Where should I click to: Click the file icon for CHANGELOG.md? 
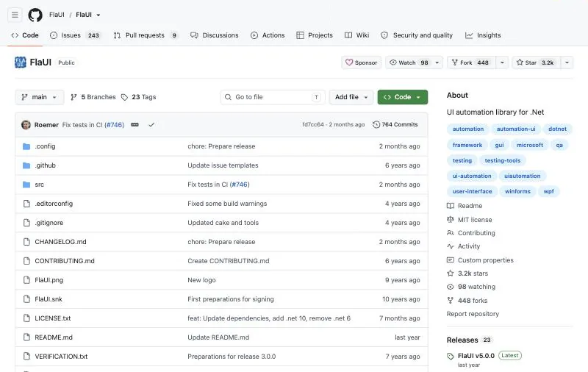pyautogui.click(x=26, y=242)
